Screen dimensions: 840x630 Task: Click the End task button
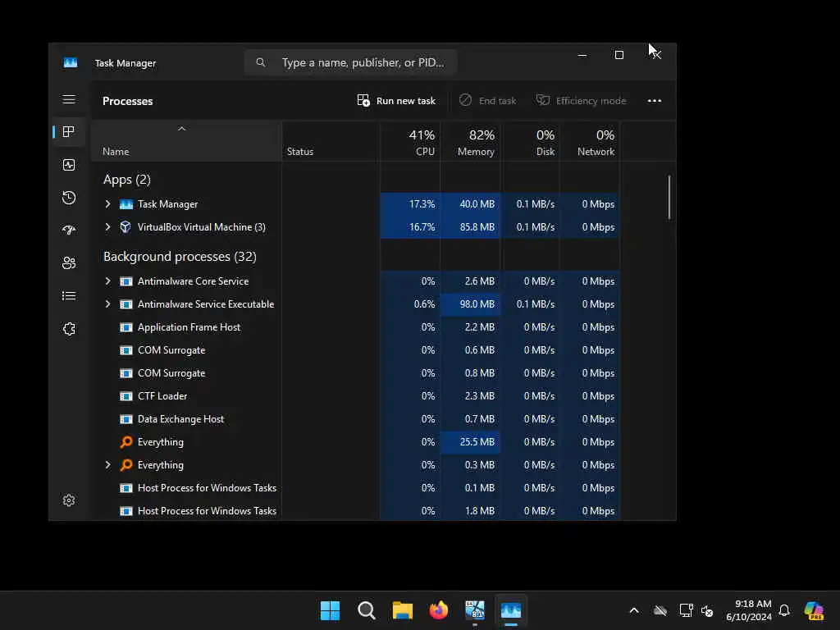click(x=488, y=101)
